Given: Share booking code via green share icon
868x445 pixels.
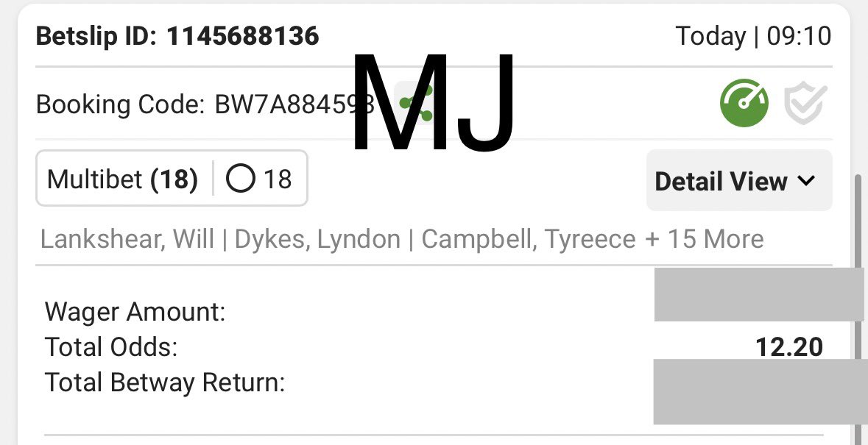Looking at the screenshot, I should [416, 103].
